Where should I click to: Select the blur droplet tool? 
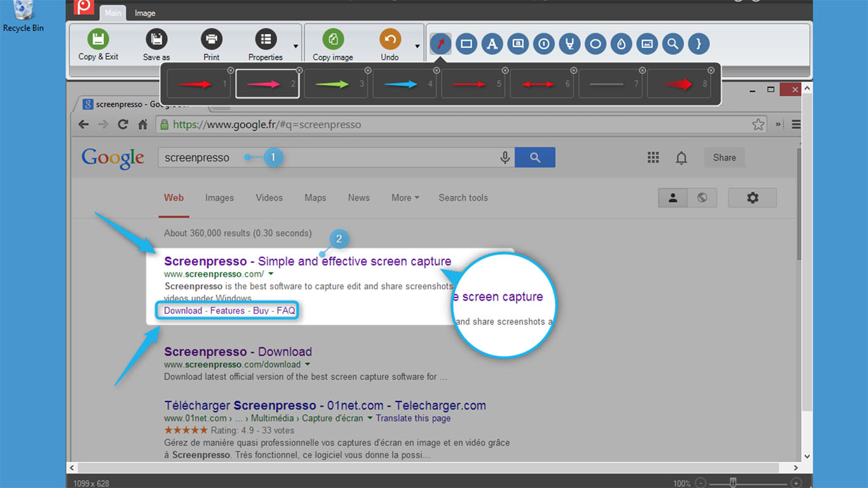pyautogui.click(x=621, y=44)
